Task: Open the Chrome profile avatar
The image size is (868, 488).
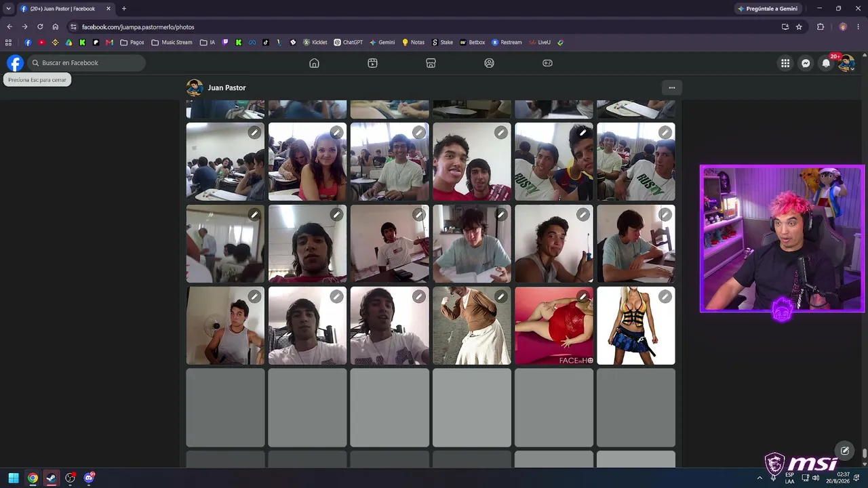Action: pyautogui.click(x=843, y=27)
